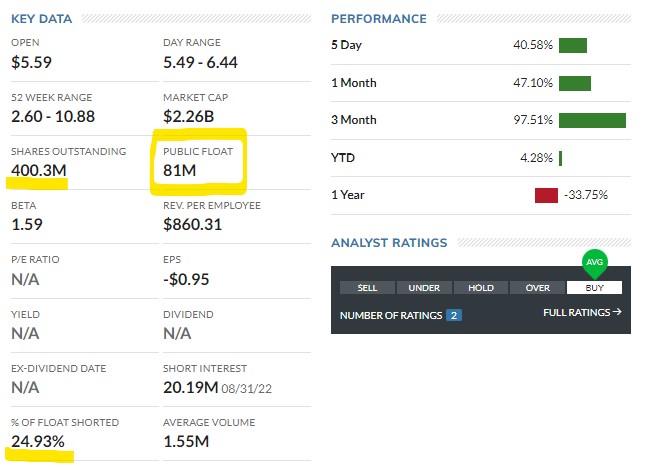
Task: Click the green AVG rating marker
Action: click(x=594, y=262)
